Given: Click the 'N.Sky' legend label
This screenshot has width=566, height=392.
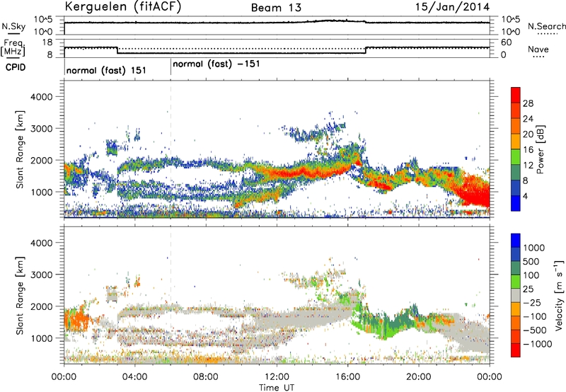Looking at the screenshot, I should pos(13,26).
